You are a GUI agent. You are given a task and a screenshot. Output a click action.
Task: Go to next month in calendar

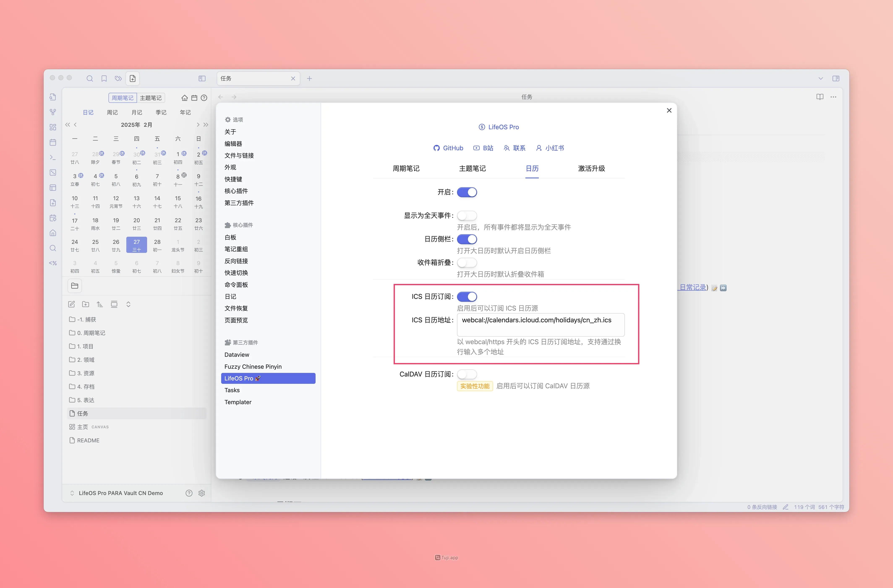pyautogui.click(x=198, y=125)
